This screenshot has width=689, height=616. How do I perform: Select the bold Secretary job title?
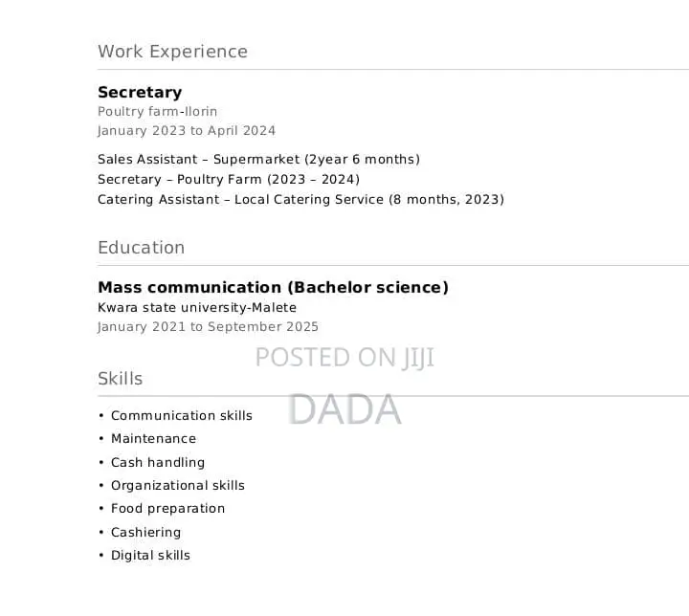point(140,92)
